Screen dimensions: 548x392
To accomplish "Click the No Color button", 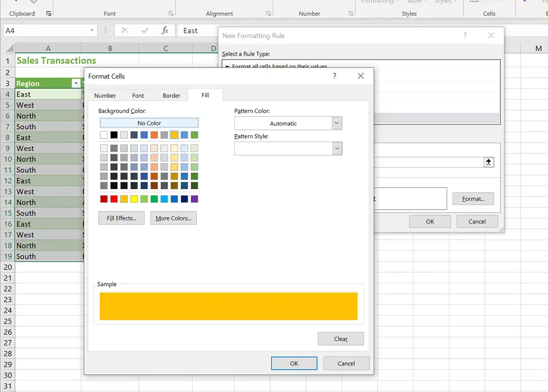I will coord(149,123).
